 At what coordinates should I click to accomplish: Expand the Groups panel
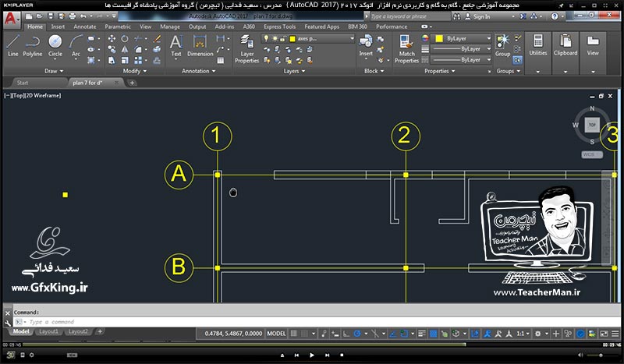pyautogui.click(x=509, y=71)
